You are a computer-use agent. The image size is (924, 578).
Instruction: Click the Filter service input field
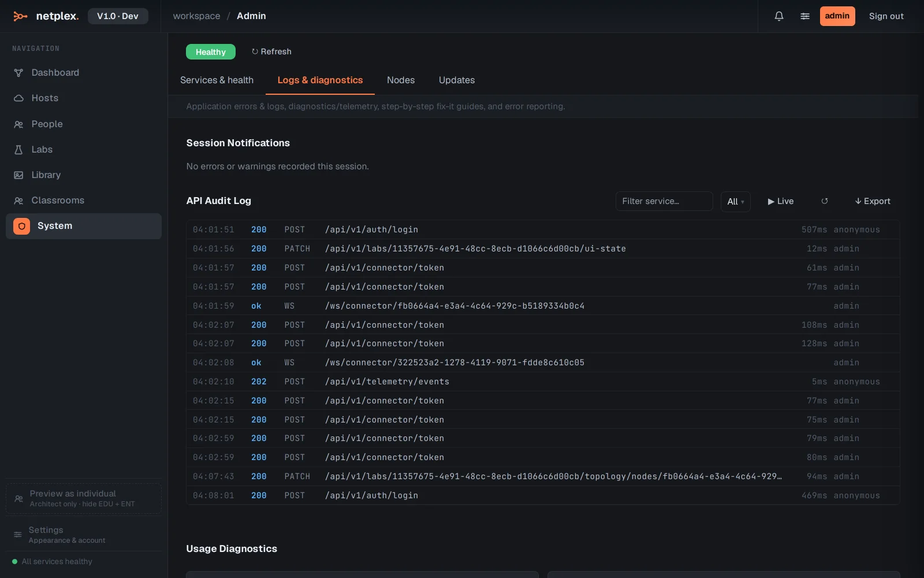[x=664, y=201]
